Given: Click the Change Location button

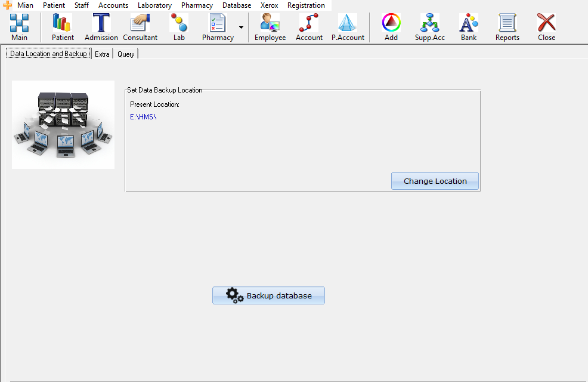Looking at the screenshot, I should pos(435,181).
